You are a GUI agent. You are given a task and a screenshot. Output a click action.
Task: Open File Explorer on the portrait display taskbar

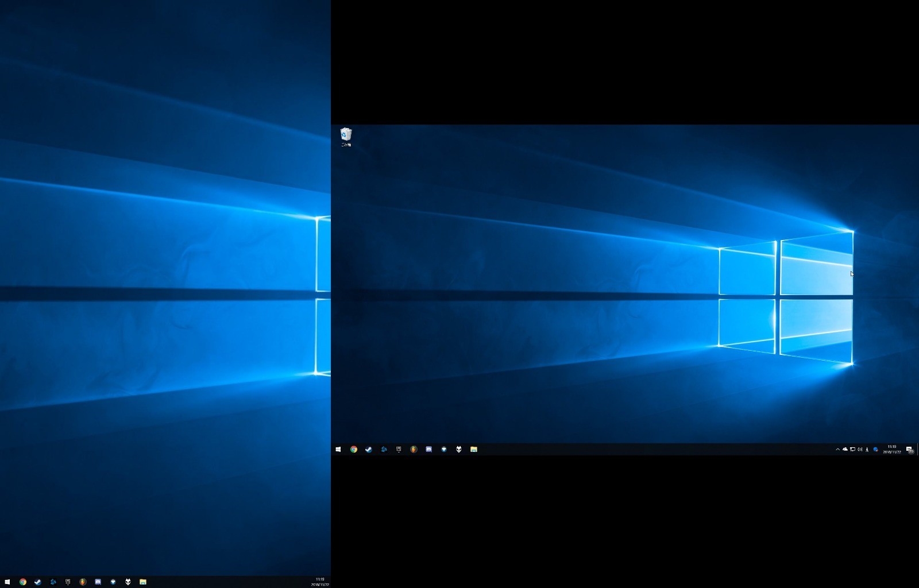click(x=143, y=582)
